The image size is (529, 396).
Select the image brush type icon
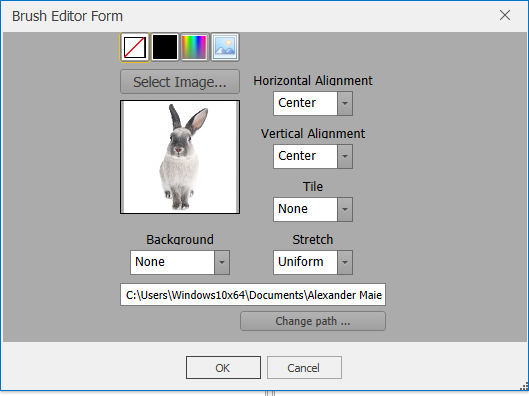point(225,48)
